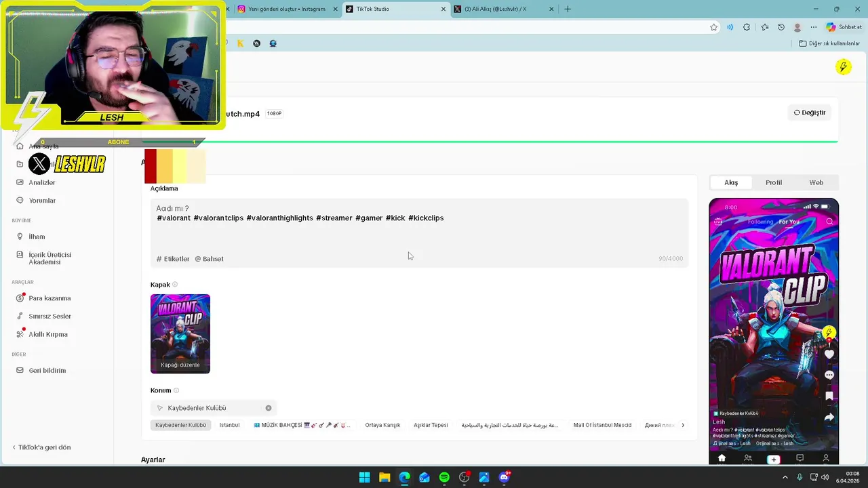Click the Değiştir replace video button

(810, 113)
